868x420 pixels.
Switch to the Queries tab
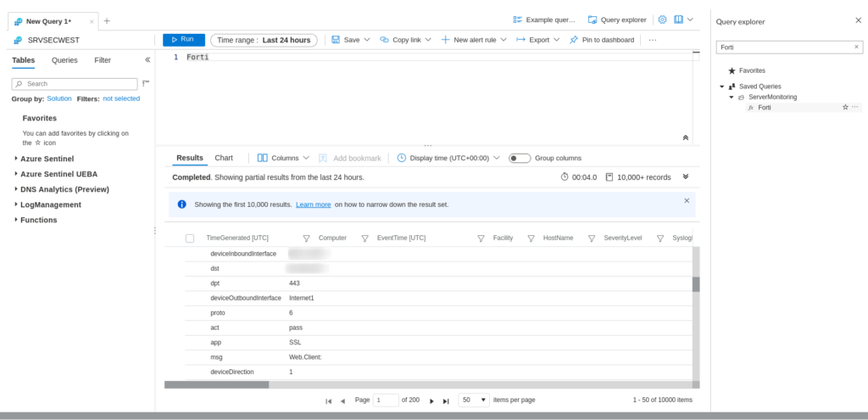[64, 60]
